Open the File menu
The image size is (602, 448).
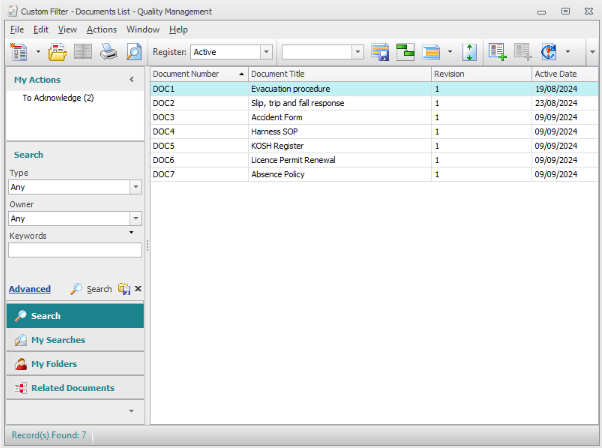coord(17,30)
